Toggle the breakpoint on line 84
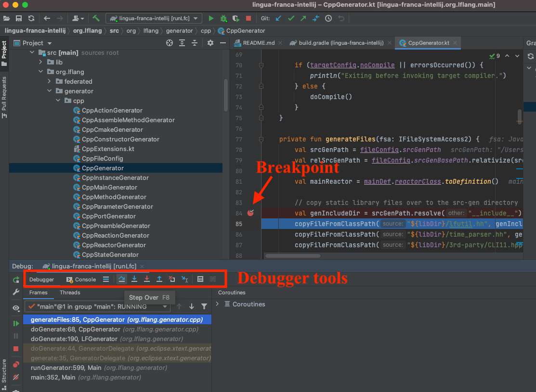This screenshot has height=392, width=536. 250,213
